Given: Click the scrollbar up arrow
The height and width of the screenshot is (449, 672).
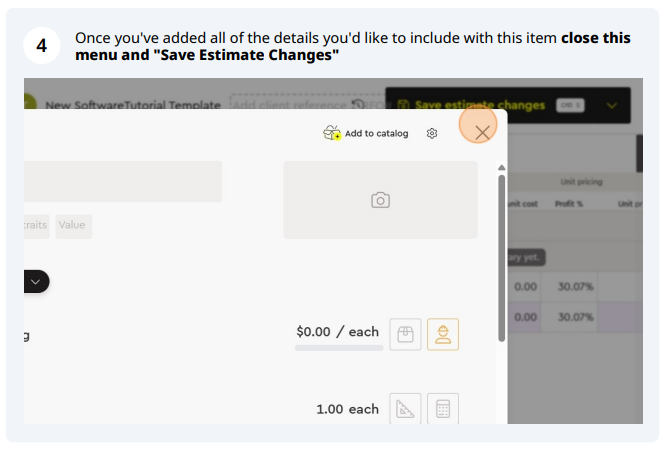Looking at the screenshot, I should tap(501, 168).
